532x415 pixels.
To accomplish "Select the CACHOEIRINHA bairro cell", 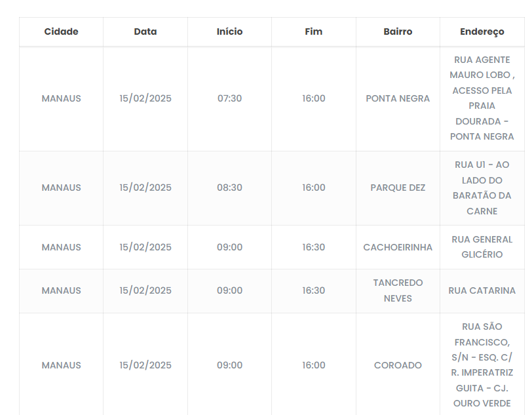I will (398, 247).
